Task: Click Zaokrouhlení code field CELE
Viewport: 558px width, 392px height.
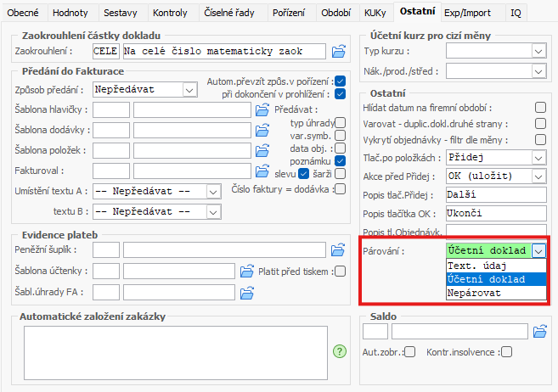Action: (x=105, y=51)
